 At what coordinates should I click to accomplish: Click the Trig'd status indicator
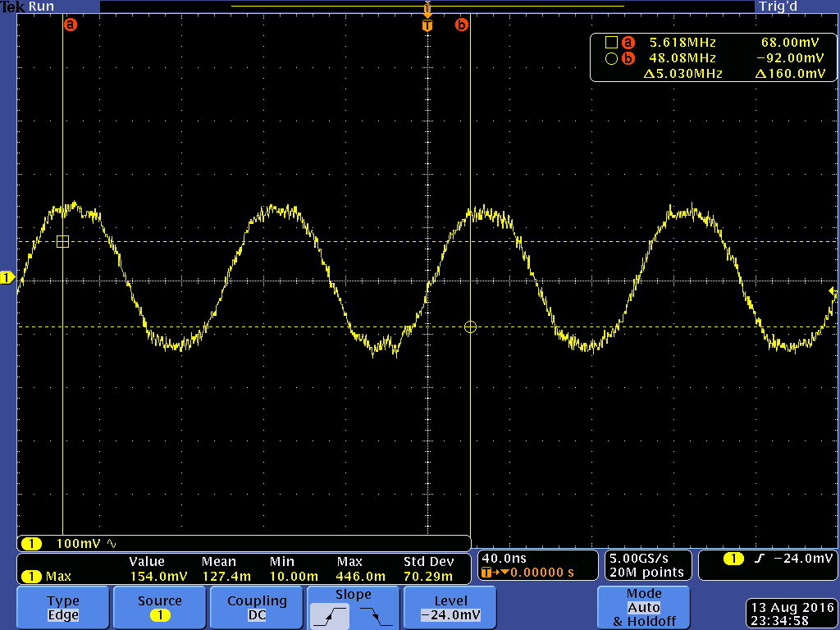click(x=778, y=7)
